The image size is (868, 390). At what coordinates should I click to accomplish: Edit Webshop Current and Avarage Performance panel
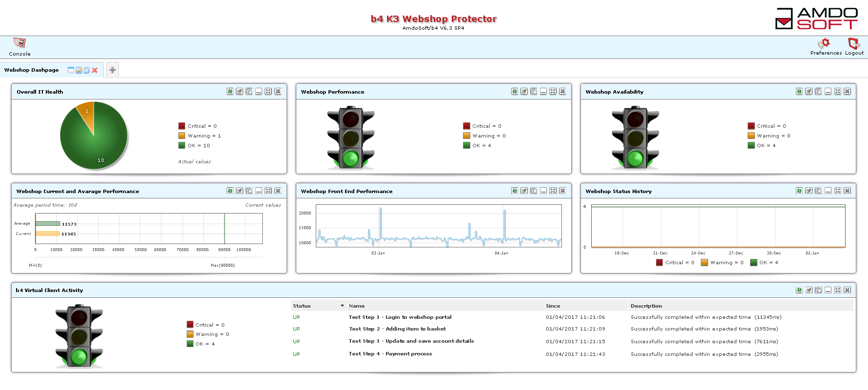pyautogui.click(x=239, y=191)
